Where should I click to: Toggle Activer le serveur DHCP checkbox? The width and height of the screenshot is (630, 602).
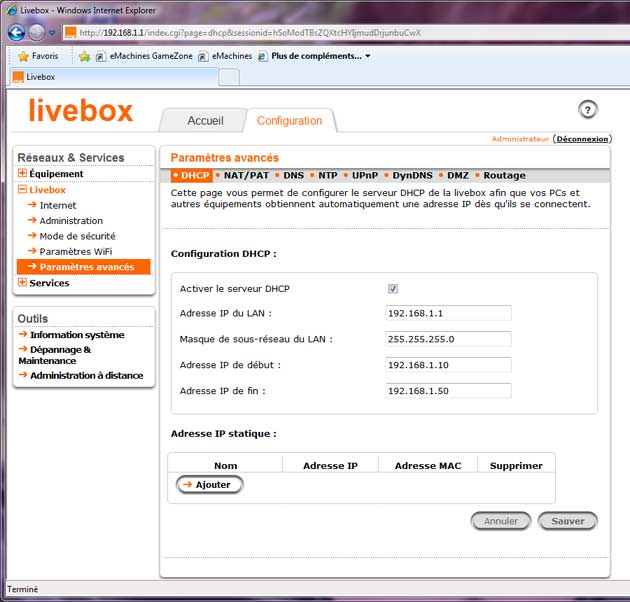click(393, 289)
